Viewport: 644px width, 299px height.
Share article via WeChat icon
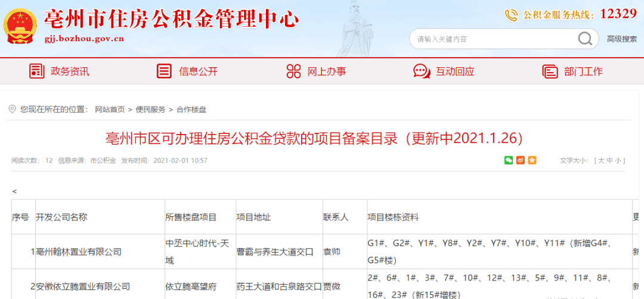point(509,160)
